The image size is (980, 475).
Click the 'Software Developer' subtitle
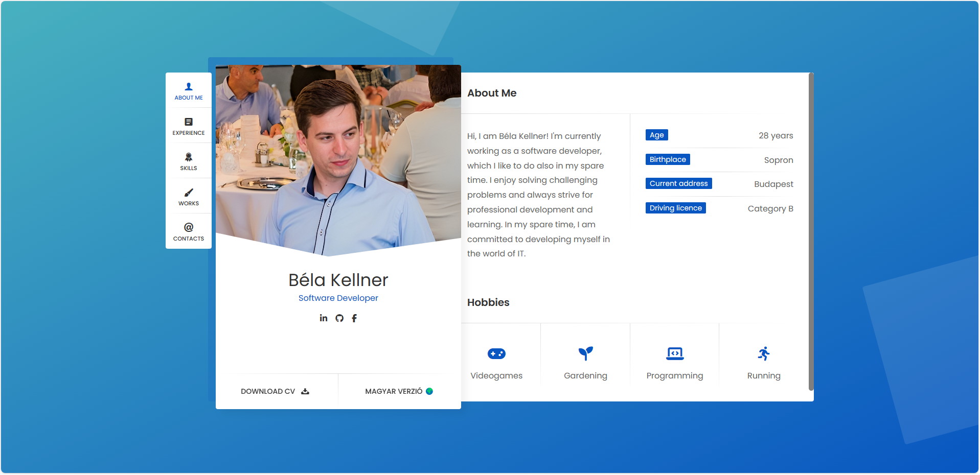pos(338,298)
